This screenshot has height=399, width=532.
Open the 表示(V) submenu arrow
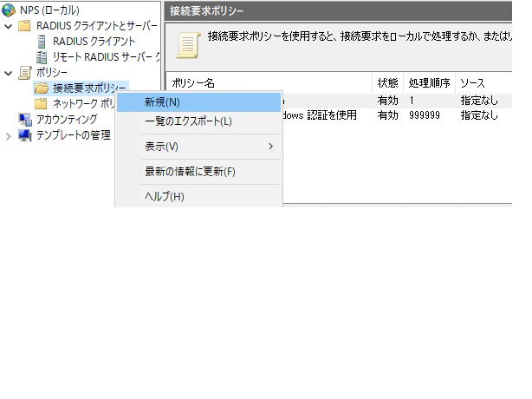[x=270, y=147]
